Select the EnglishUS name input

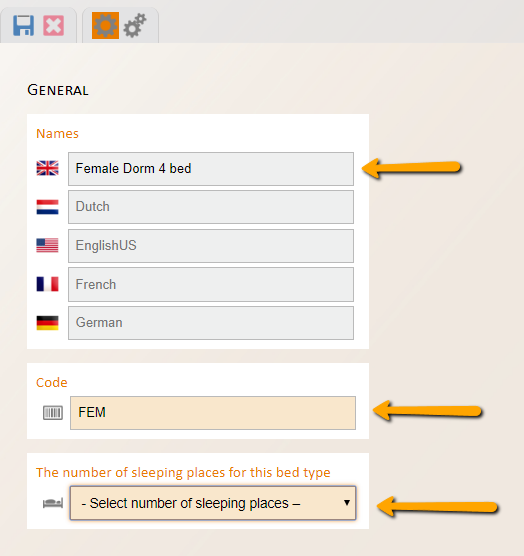point(211,246)
